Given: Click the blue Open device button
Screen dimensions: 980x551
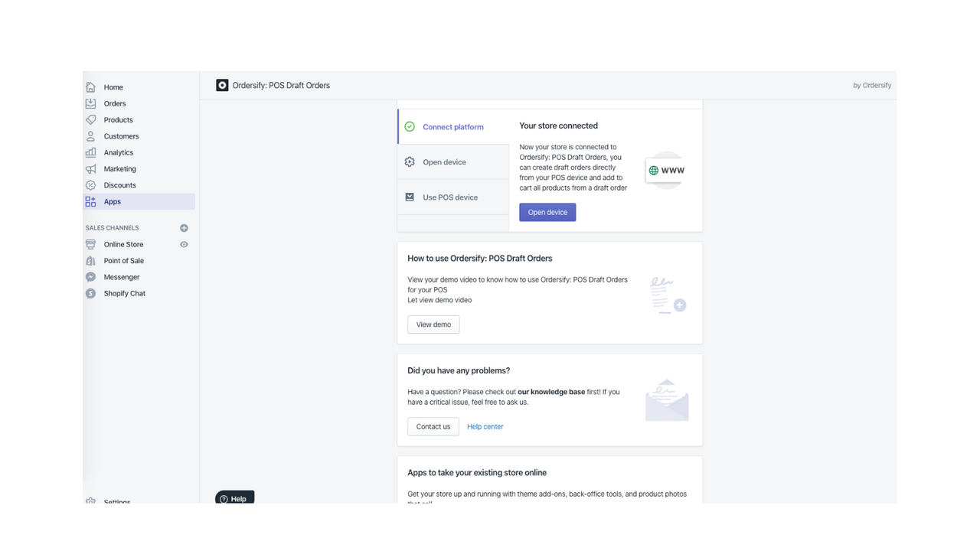Looking at the screenshot, I should tap(547, 212).
